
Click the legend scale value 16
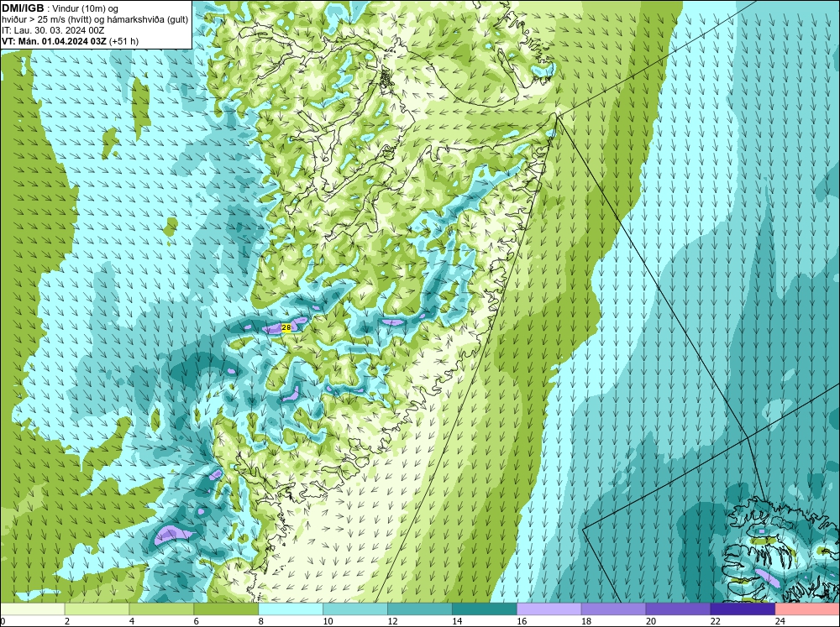pos(522,621)
